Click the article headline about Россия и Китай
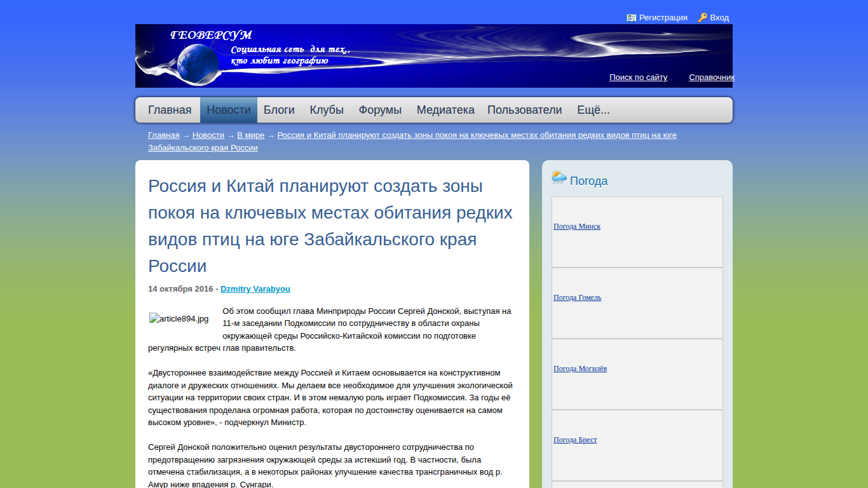Image resolution: width=868 pixels, height=488 pixels. [330, 226]
